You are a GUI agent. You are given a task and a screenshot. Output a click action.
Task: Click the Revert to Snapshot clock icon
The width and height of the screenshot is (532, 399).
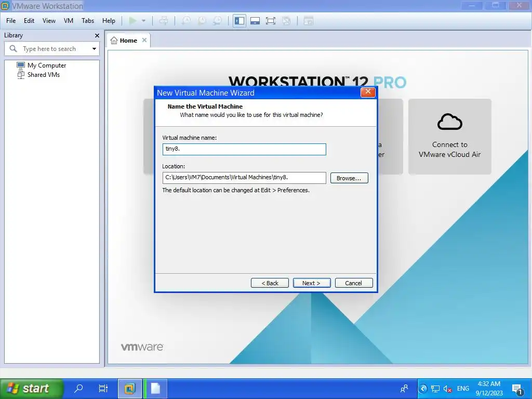202,21
